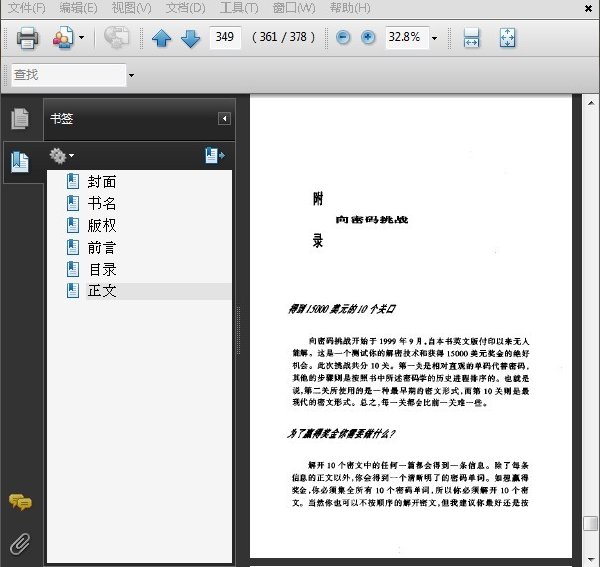Click the new bookmark icon
The width and height of the screenshot is (600, 567).
pos(215,155)
